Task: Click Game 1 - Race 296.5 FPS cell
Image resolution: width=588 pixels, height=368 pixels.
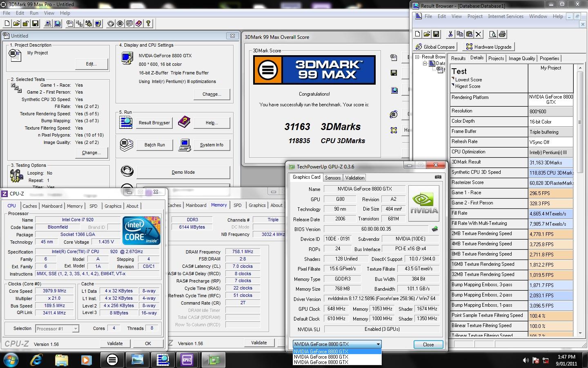Action: tap(551, 193)
